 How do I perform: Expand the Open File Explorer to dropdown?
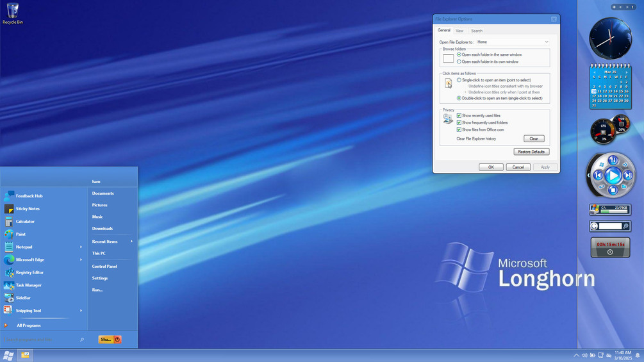click(x=513, y=42)
